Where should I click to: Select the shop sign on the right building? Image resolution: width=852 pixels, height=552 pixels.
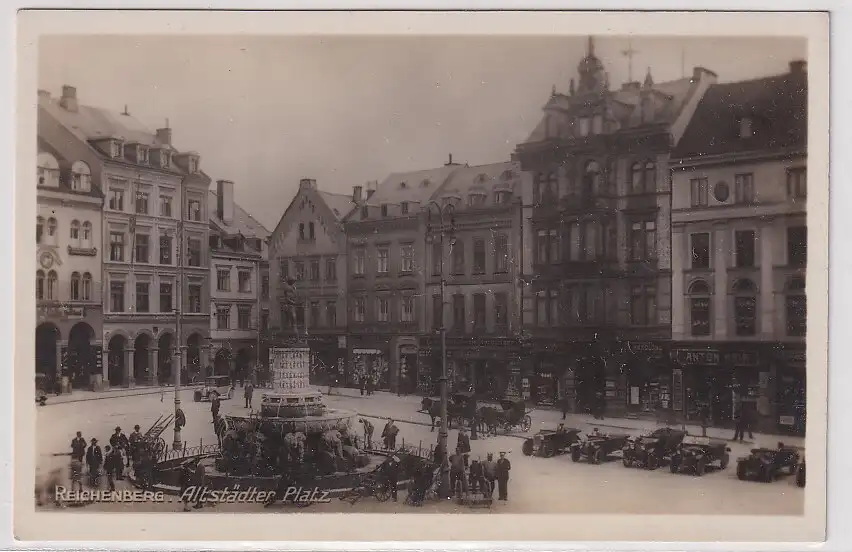point(712,357)
